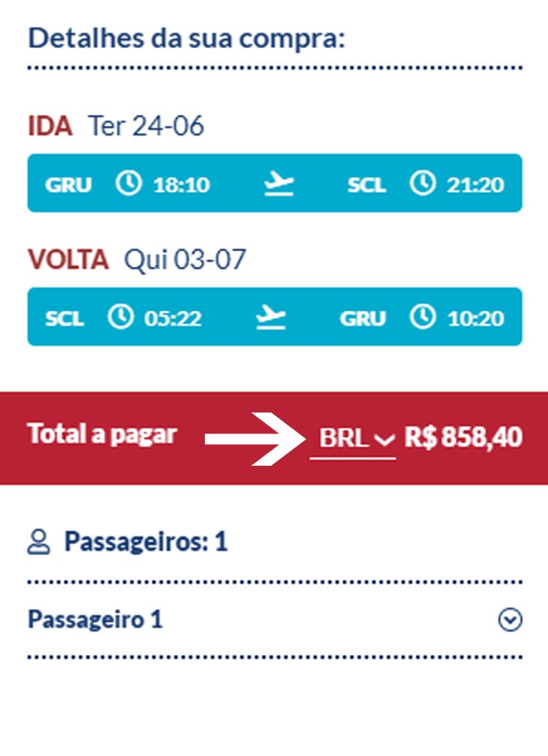548x756 pixels.
Task: Click the clock icon beside 18:10 departure
Action: 129,183
